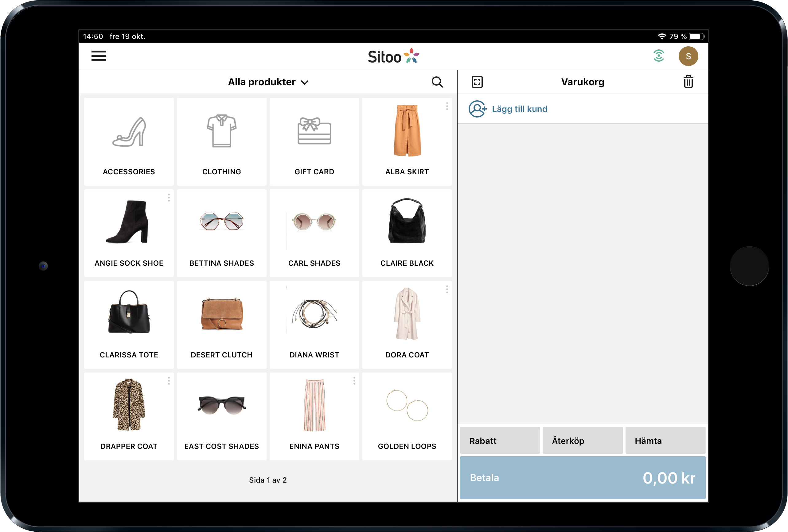Add Golden Loops earrings to cart

pyautogui.click(x=407, y=416)
